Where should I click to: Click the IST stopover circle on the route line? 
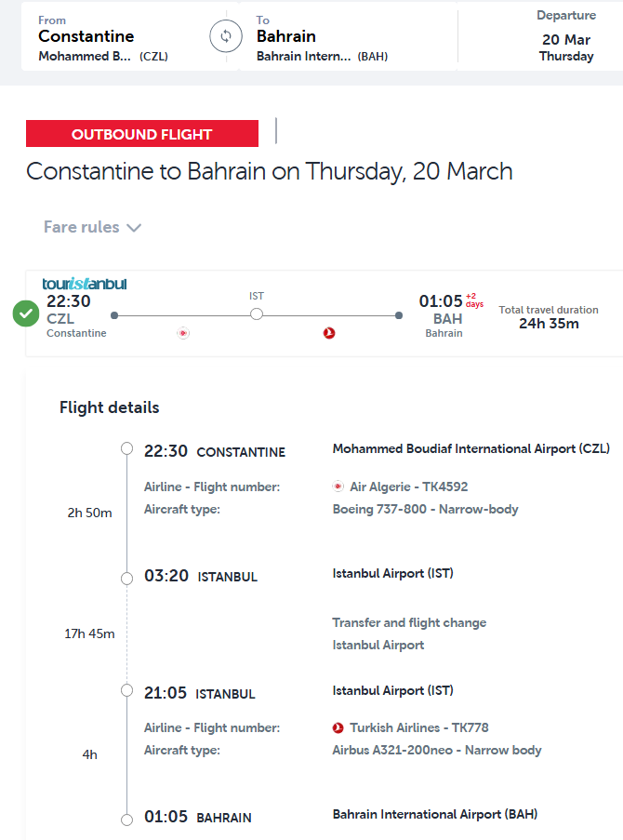pos(257,315)
